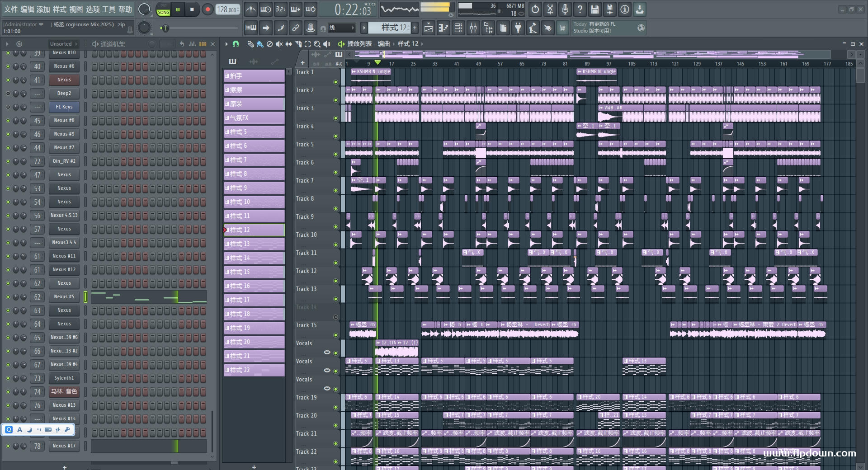Open the metronome toggle icon
This screenshot has width=868, height=470.
click(x=251, y=9)
